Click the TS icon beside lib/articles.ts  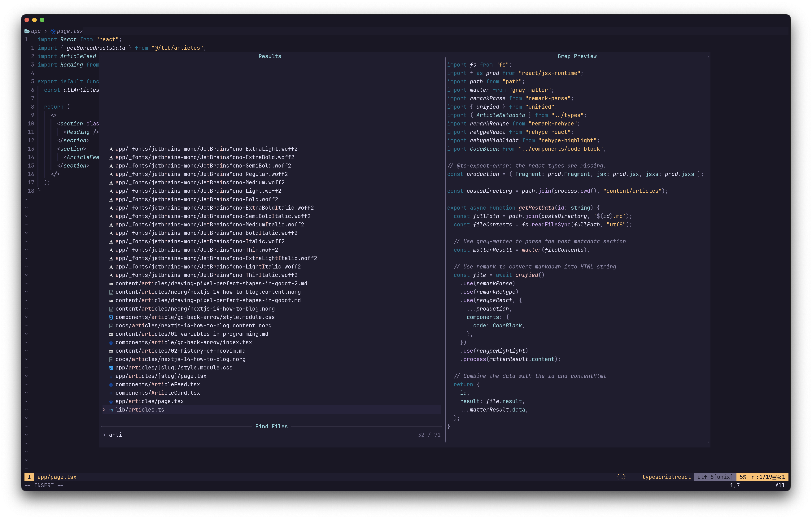tap(111, 410)
